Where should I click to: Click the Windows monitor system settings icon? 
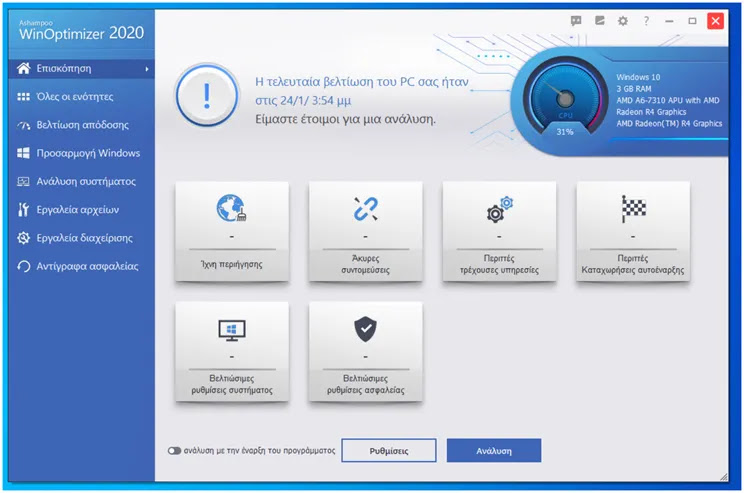[x=232, y=330]
